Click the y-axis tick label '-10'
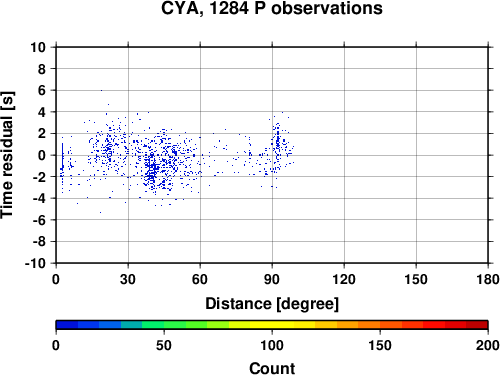The image size is (500, 375). 35,263
